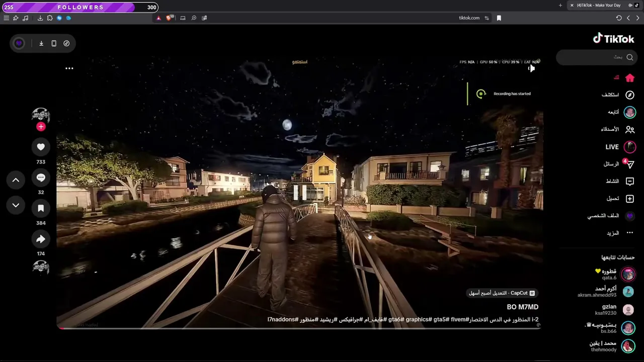Like the video with the heart icon
This screenshot has width=644, height=362.
pos(41,147)
